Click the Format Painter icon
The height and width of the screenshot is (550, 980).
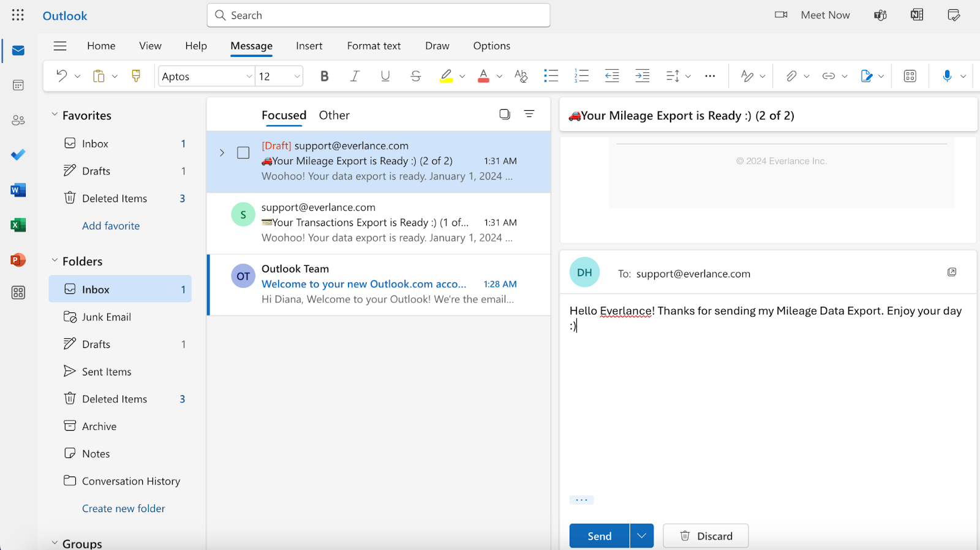136,76
